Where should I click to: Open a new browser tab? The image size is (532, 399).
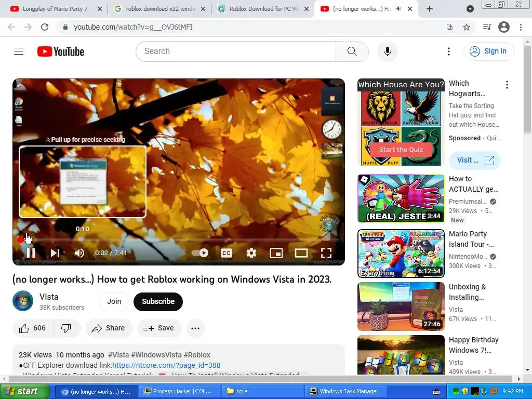click(x=429, y=9)
